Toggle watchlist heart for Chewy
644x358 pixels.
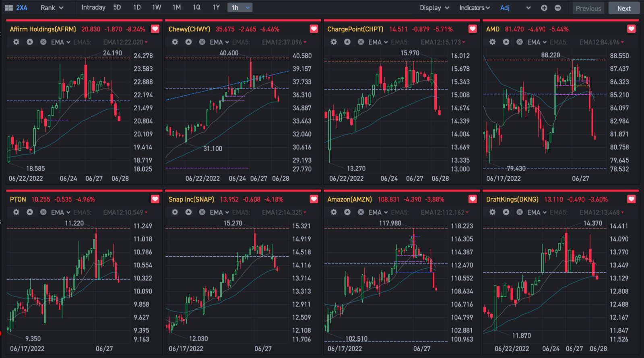point(314,29)
